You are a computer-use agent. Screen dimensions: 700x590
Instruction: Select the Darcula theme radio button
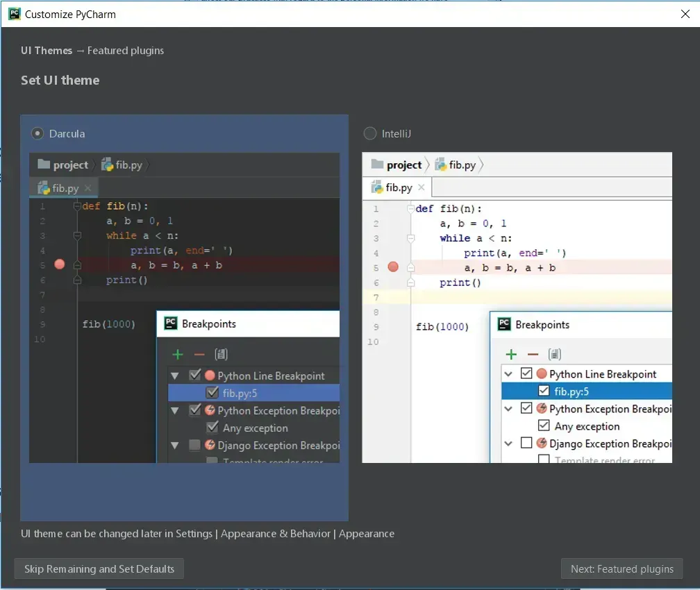click(37, 133)
